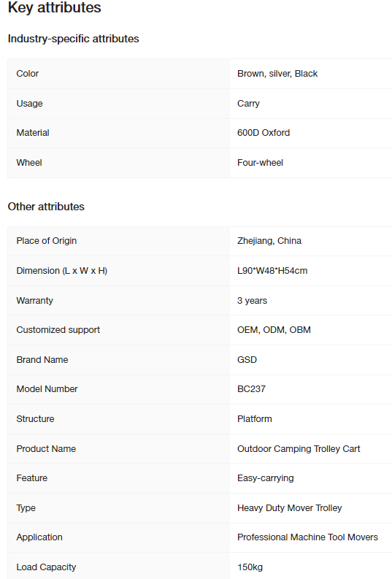Select the Type value Heavy Duty Mover Trolley
This screenshot has width=392, height=579.
point(289,507)
